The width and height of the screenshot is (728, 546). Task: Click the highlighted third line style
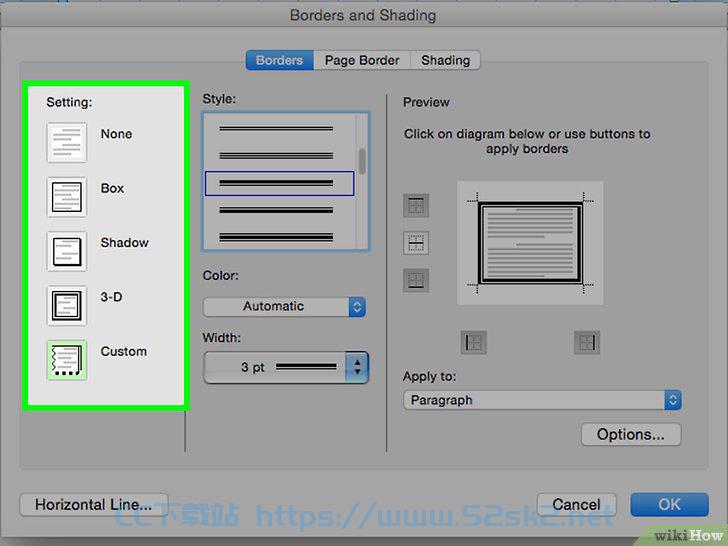coord(280,183)
